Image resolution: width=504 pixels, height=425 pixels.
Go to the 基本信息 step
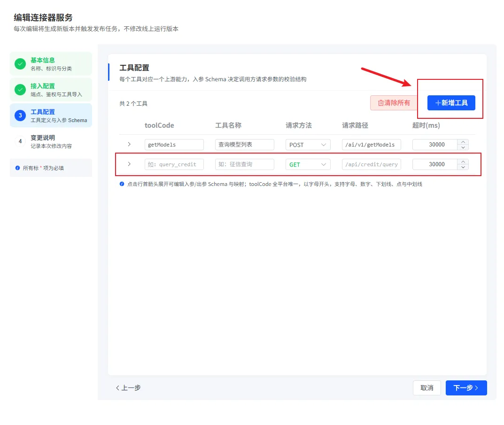point(51,64)
